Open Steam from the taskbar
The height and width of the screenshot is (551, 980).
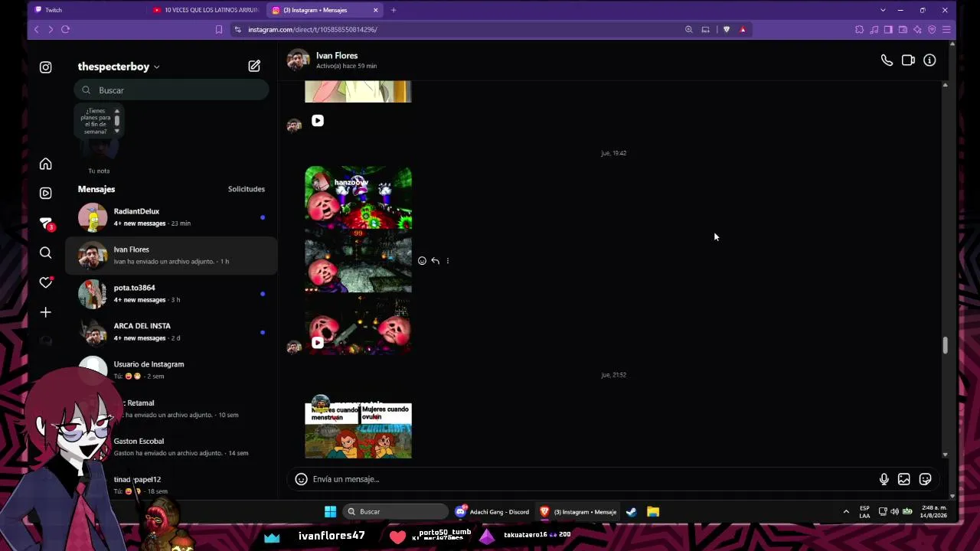632,512
